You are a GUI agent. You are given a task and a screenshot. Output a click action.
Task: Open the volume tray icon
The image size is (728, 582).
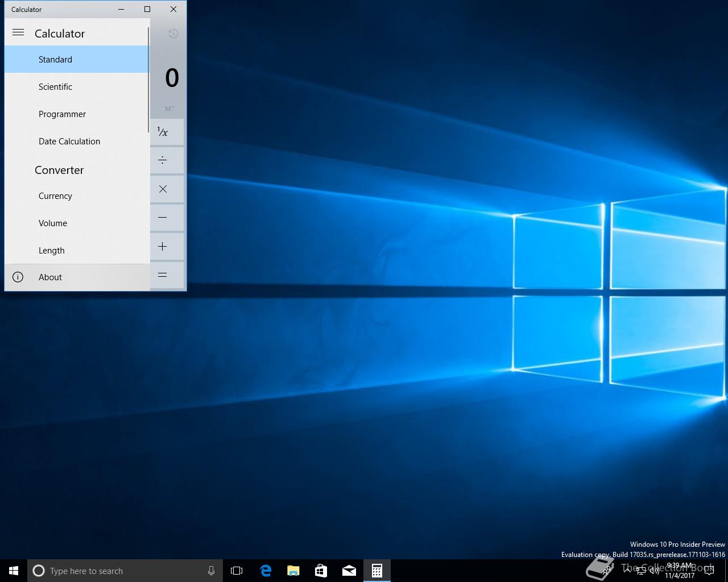click(655, 571)
